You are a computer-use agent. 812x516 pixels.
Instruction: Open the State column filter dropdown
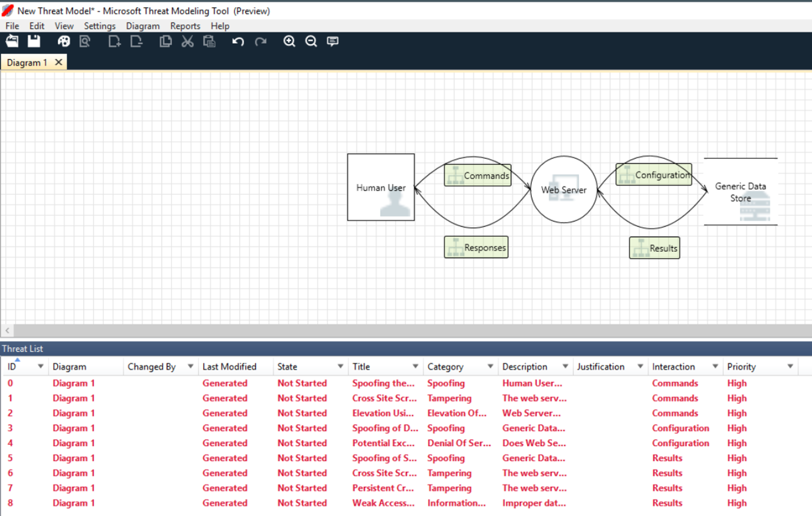(x=340, y=366)
